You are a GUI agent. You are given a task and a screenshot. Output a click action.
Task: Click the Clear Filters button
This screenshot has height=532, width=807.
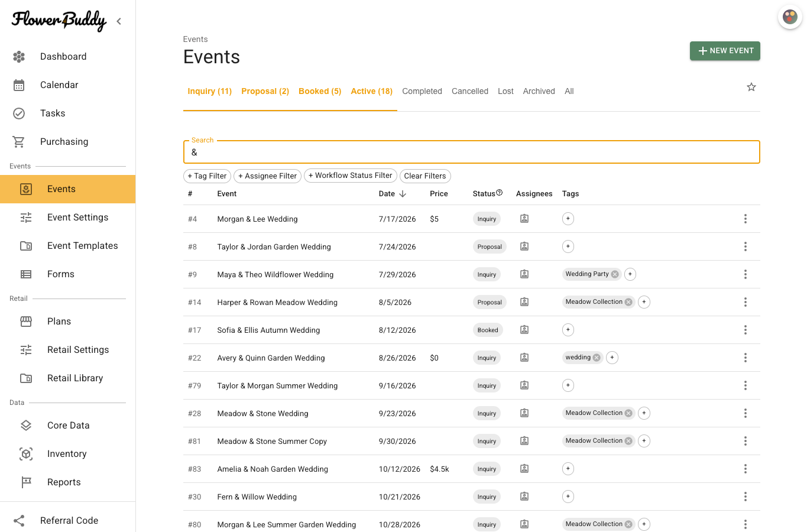pyautogui.click(x=425, y=176)
